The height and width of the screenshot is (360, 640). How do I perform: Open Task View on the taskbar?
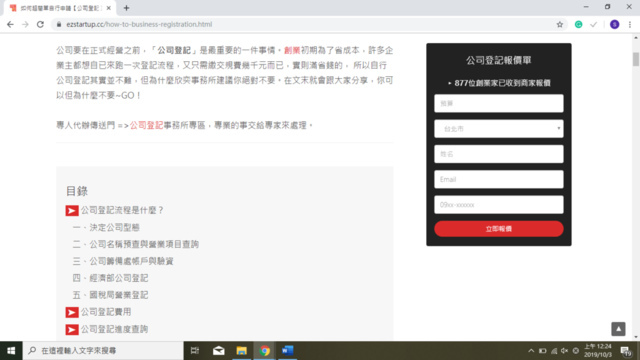pos(195,351)
